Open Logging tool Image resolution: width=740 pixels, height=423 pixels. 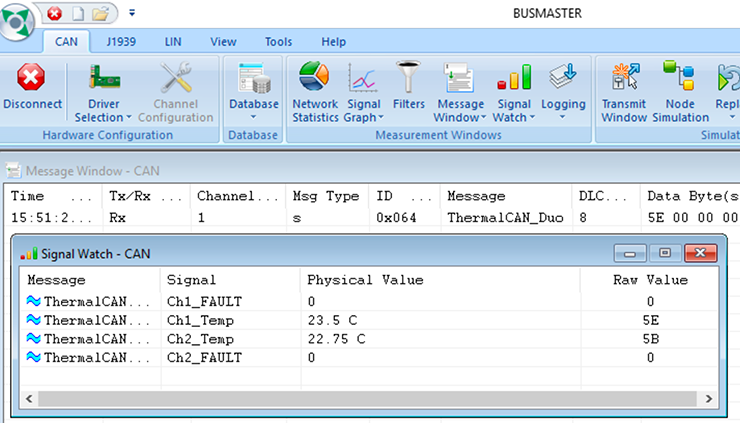(563, 85)
